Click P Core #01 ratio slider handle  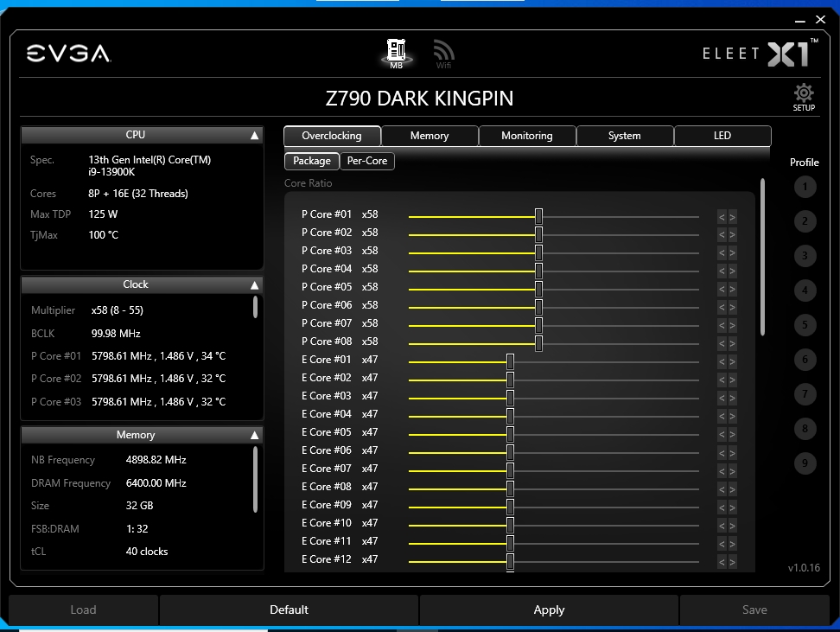click(538, 216)
